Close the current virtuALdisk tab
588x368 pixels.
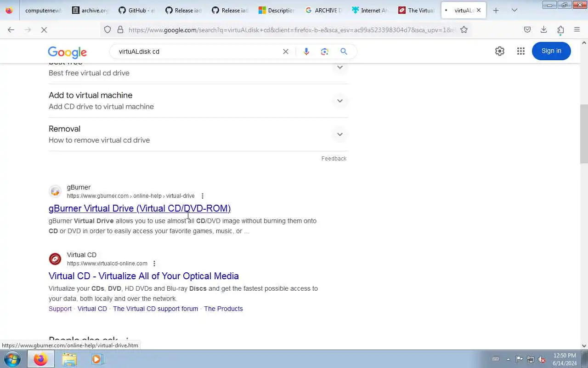click(x=479, y=10)
